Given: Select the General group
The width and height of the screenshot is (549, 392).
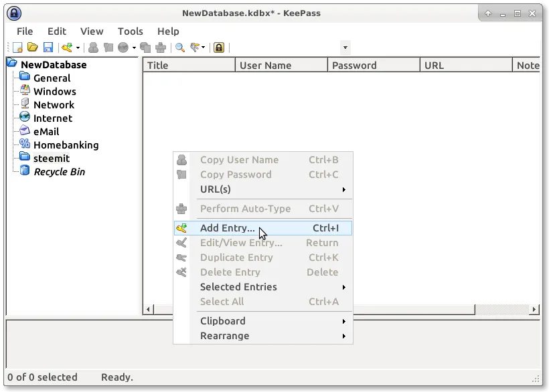Looking at the screenshot, I should pyautogui.click(x=52, y=78).
